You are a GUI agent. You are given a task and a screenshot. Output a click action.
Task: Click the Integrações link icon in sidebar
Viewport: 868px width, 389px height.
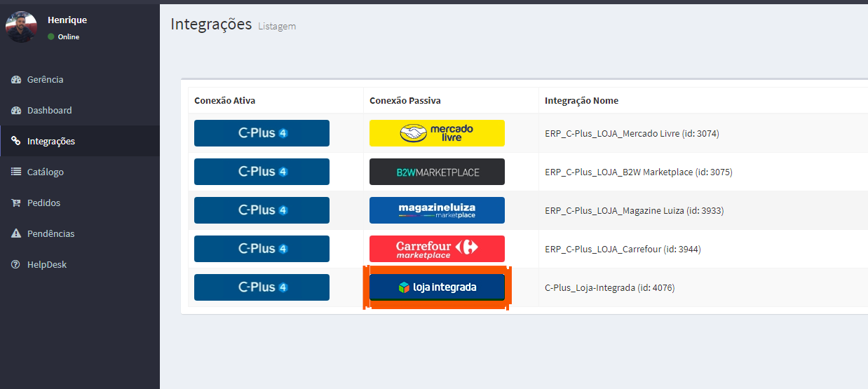click(16, 142)
